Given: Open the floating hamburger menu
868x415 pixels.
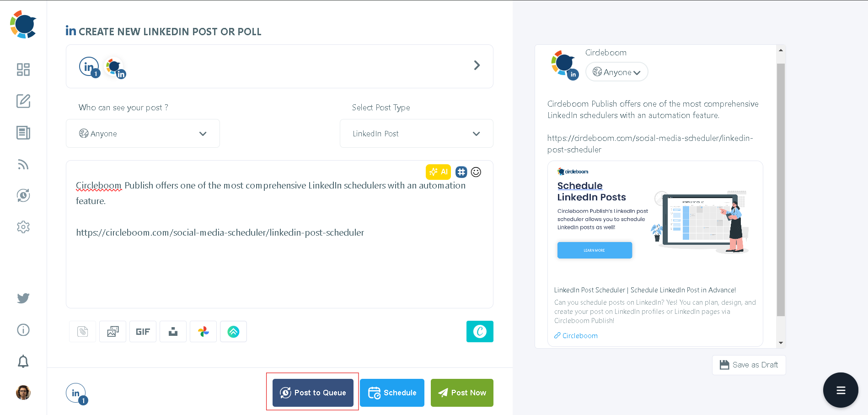Looking at the screenshot, I should click(841, 390).
